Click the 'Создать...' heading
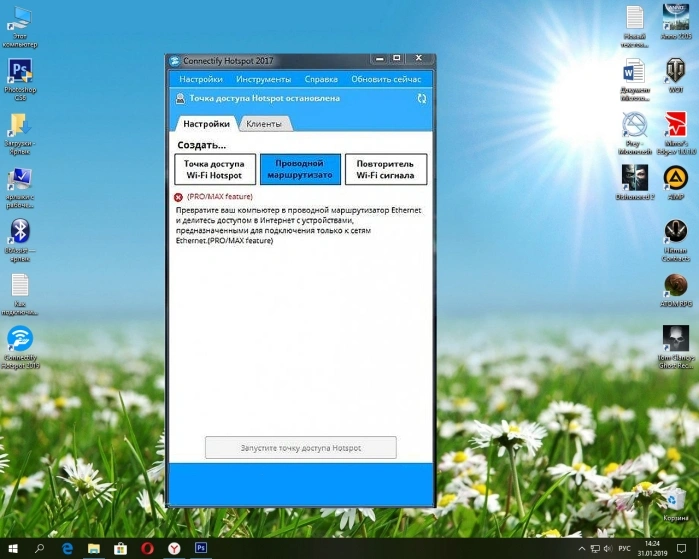The image size is (699, 559). tap(201, 145)
